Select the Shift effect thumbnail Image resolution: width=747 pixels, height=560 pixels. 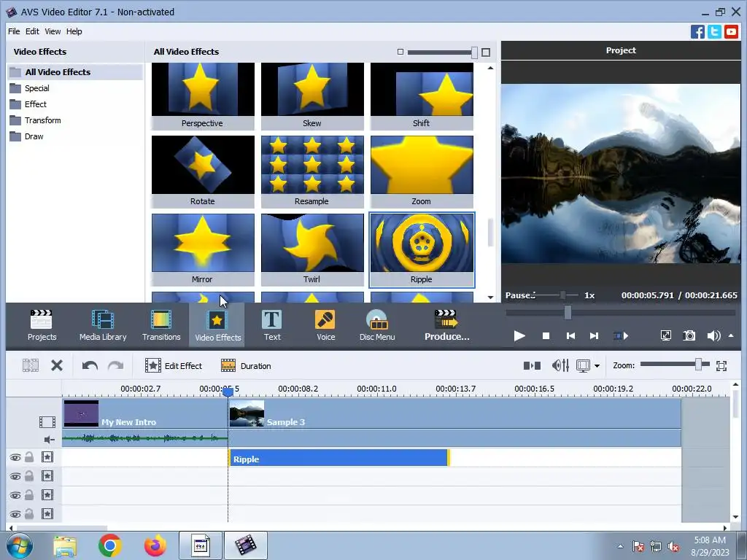coord(422,96)
